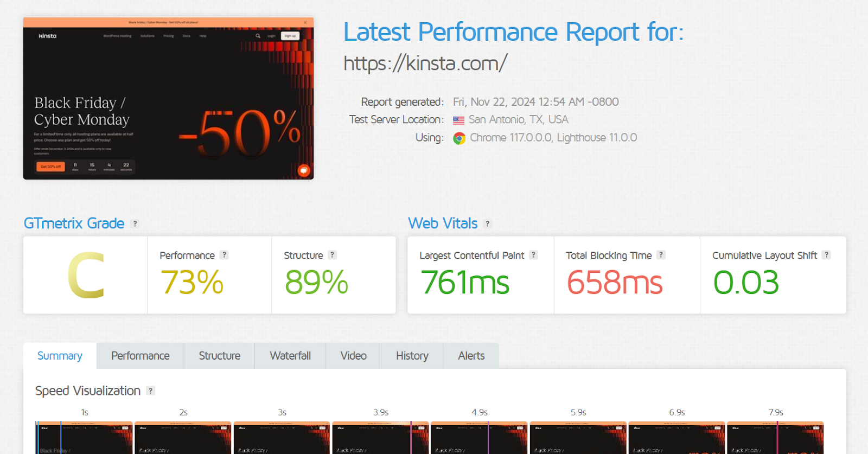Click the Web Vitals heading
The height and width of the screenshot is (454, 868).
(443, 223)
